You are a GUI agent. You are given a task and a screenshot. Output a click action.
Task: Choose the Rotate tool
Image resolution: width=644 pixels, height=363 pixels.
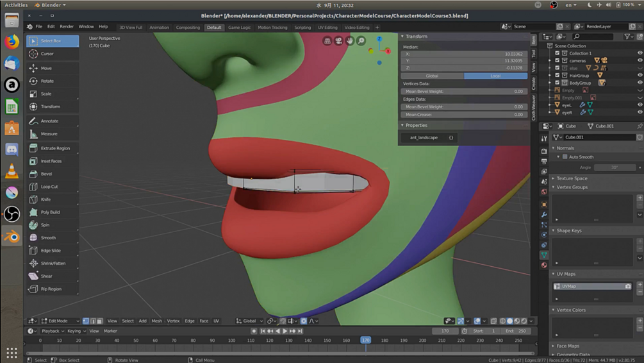pos(53,81)
